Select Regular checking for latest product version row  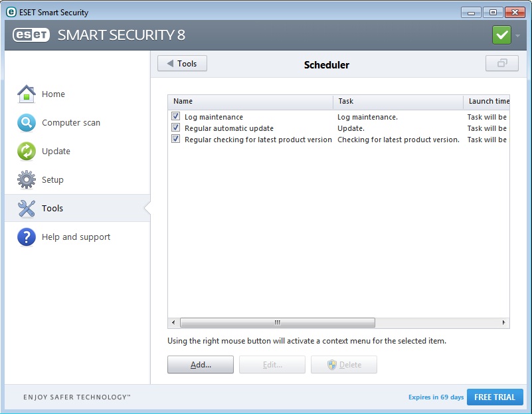point(339,140)
